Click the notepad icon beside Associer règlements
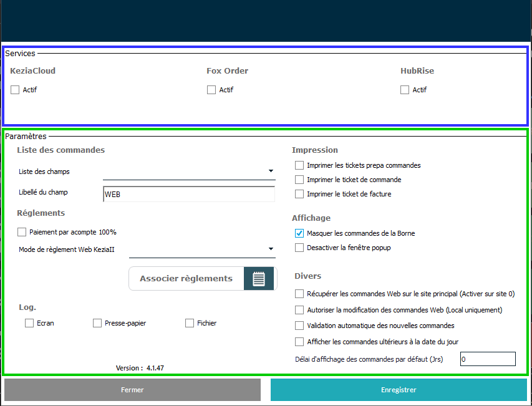 (259, 279)
